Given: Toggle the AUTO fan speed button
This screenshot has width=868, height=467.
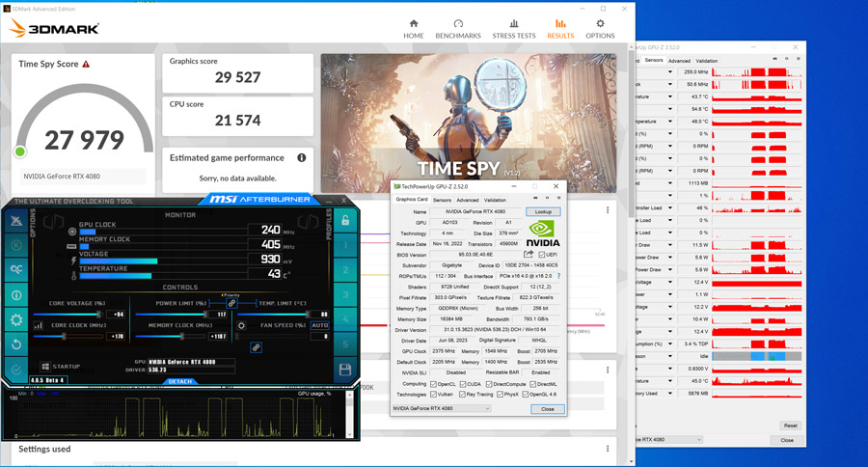Looking at the screenshot, I should [x=320, y=325].
